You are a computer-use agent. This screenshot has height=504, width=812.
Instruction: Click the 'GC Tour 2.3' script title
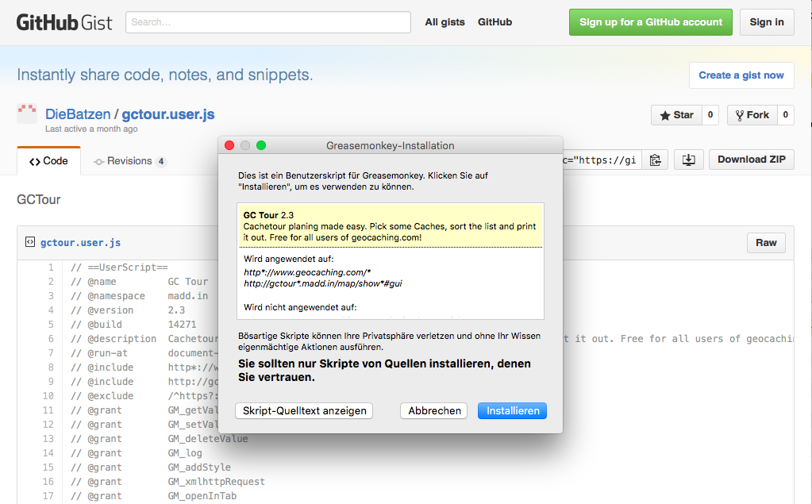[x=268, y=215]
